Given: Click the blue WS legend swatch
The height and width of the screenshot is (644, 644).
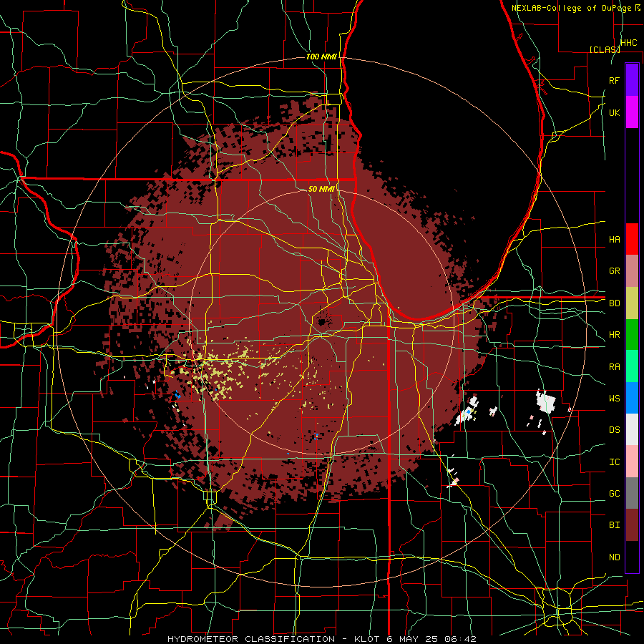Looking at the screenshot, I should coord(632,398).
